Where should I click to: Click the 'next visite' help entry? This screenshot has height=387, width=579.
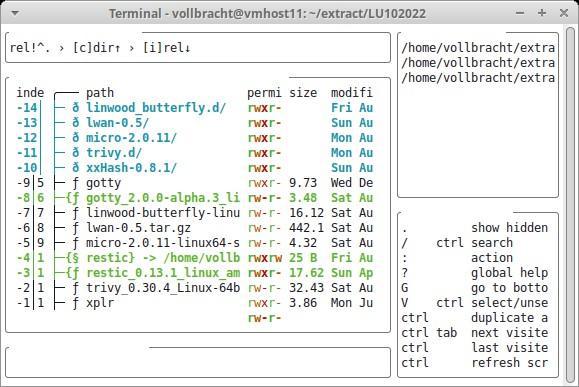509,333
